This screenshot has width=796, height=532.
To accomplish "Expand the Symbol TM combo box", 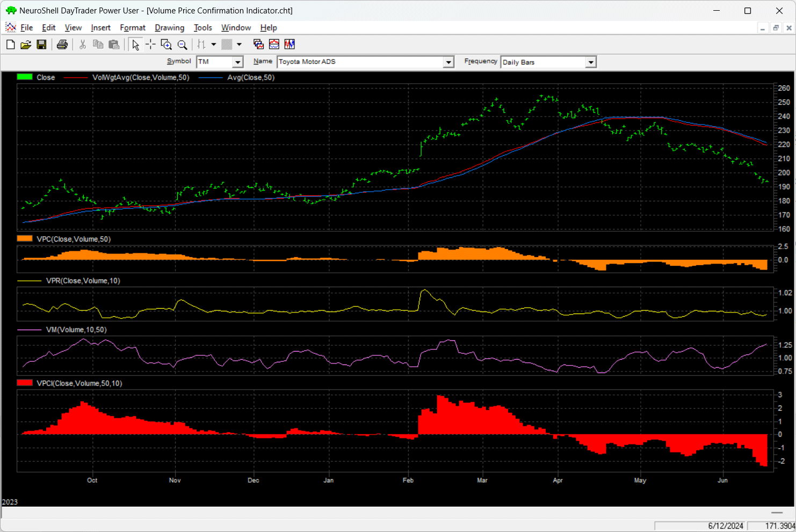I will point(238,62).
